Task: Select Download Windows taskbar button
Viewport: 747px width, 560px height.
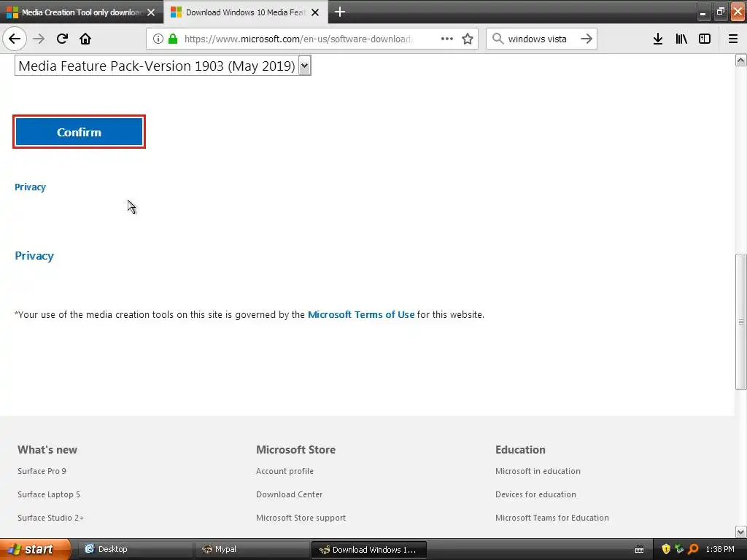Action: coord(368,550)
